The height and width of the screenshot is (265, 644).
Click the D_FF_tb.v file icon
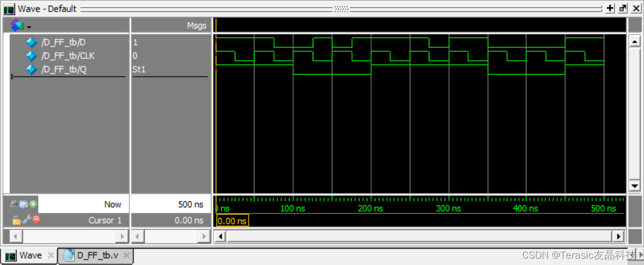tap(68, 255)
